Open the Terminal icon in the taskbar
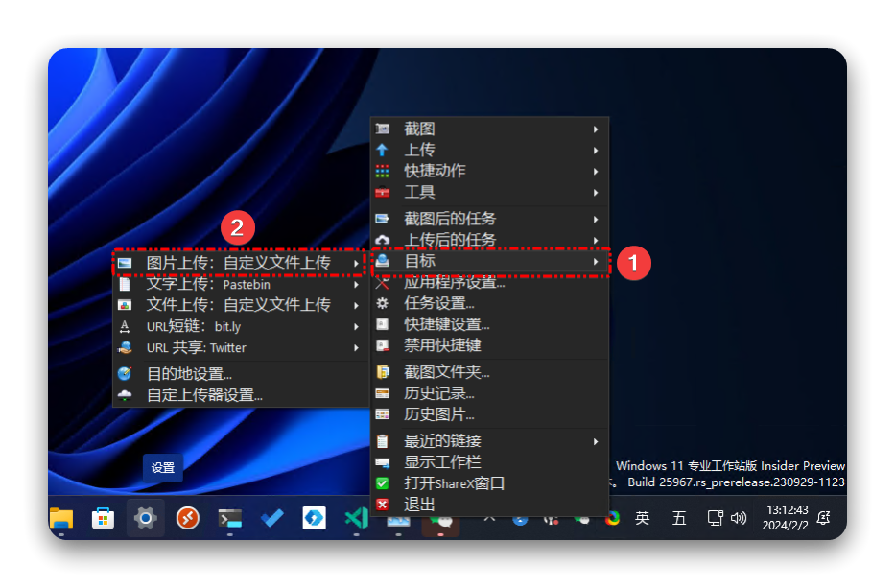The width and height of the screenshot is (895, 588). coord(230,518)
